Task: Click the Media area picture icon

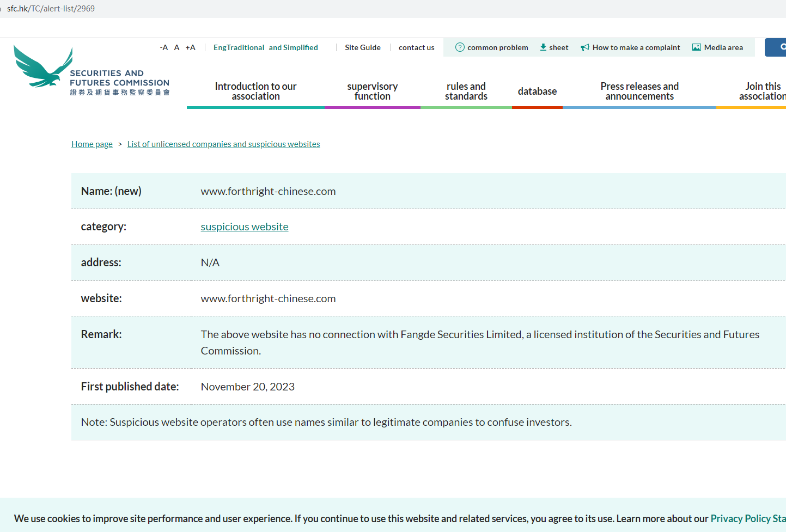Action: tap(696, 47)
